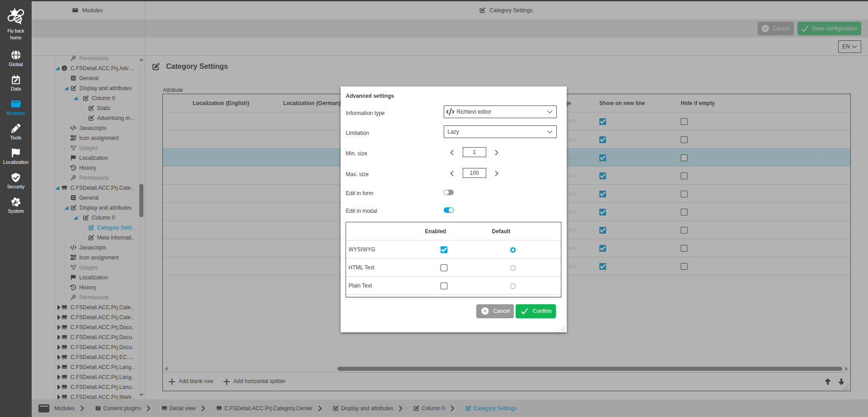868x417 pixels.
Task: Decrease Min. size with left arrow
Action: [452, 153]
